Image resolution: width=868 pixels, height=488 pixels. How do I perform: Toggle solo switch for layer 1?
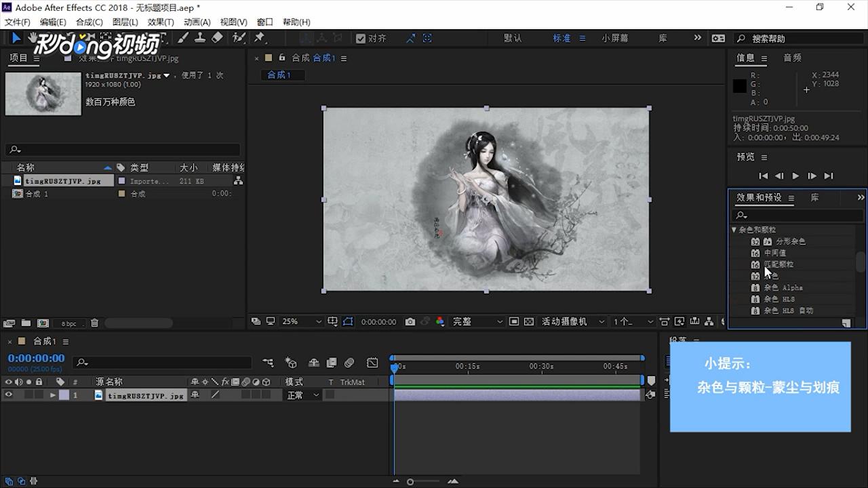tap(28, 395)
